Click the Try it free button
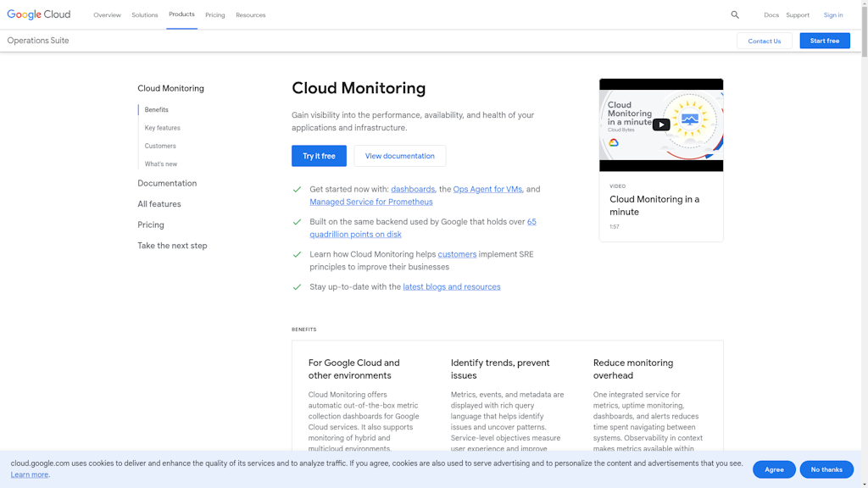 (319, 156)
